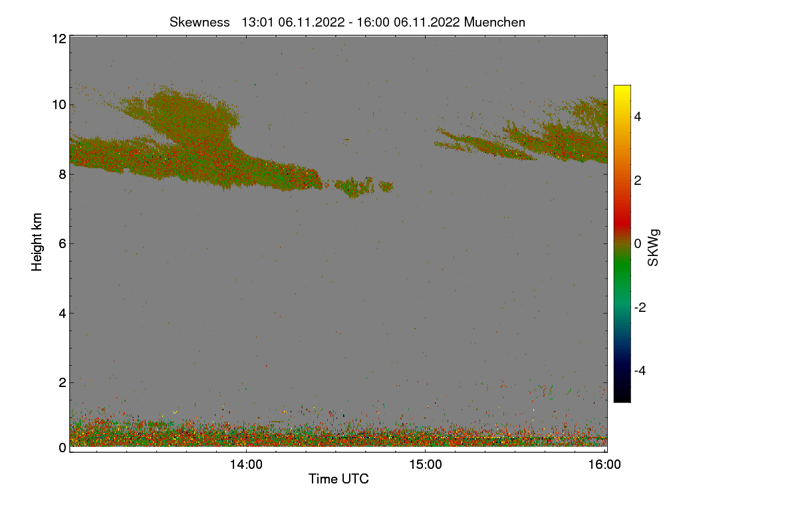Click the height axis tick label 0
This screenshot has width=798, height=532.
pos(61,448)
